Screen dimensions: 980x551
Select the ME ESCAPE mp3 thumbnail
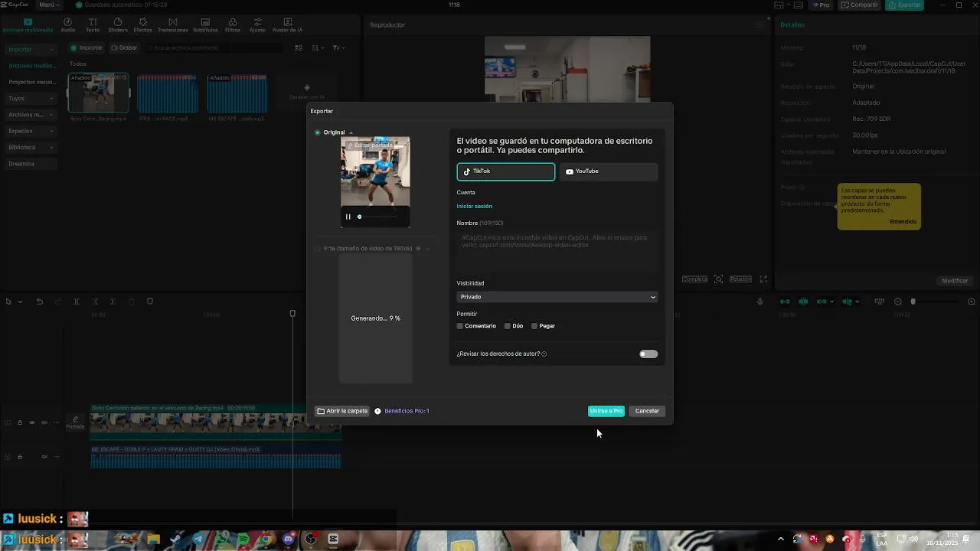[x=237, y=93]
